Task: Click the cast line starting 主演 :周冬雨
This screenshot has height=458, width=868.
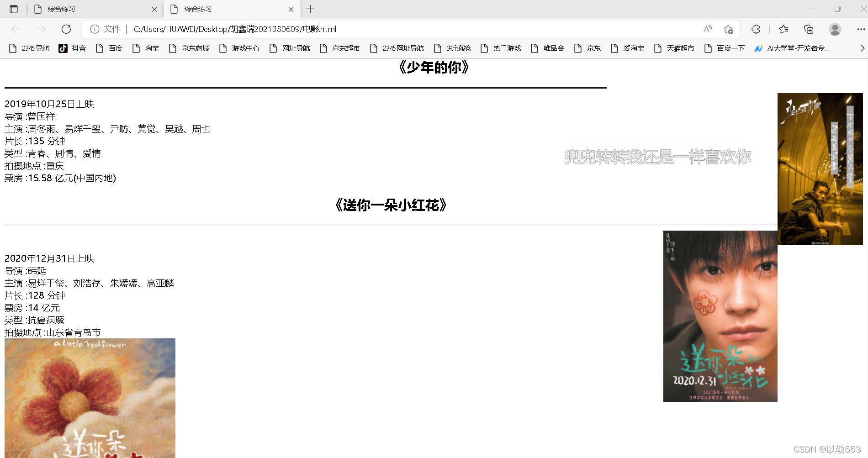Action: pyautogui.click(x=107, y=129)
